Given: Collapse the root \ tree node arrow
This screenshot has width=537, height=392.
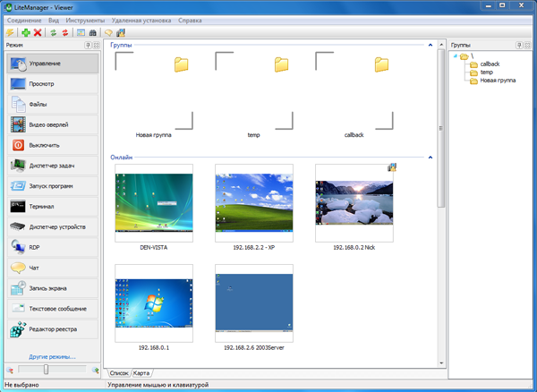Looking at the screenshot, I should click(x=456, y=55).
